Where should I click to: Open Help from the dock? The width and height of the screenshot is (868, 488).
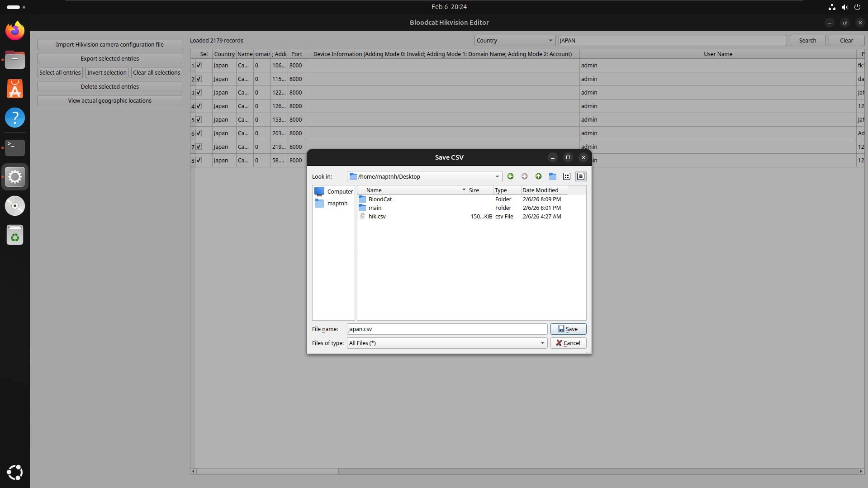coord(15,118)
